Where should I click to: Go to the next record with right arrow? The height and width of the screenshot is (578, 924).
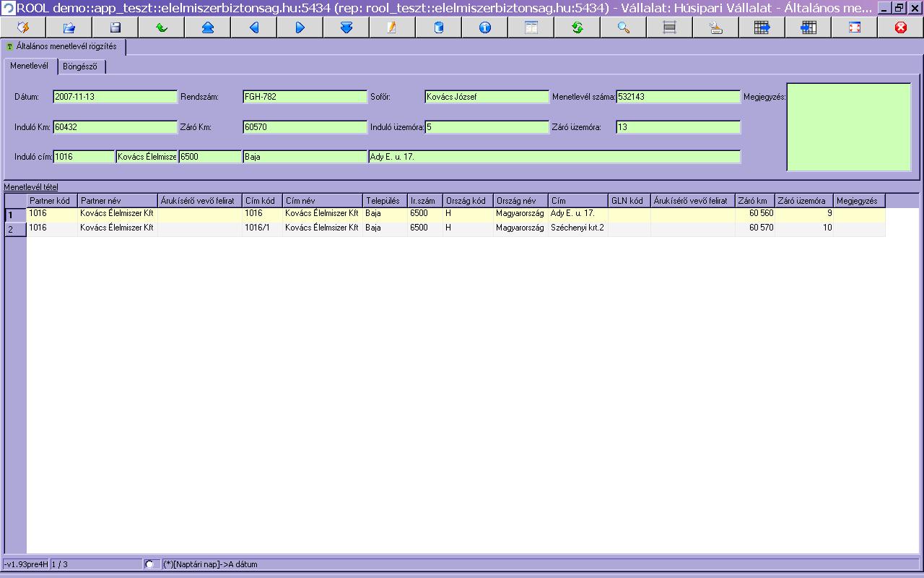[x=300, y=27]
